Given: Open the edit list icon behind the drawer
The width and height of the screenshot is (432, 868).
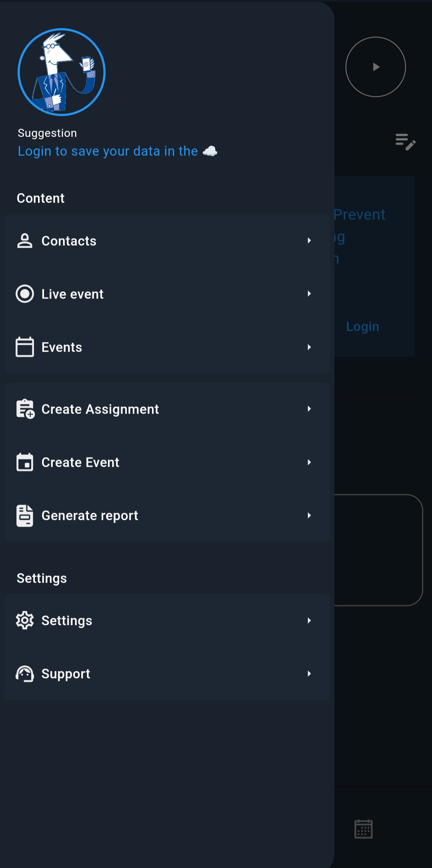Looking at the screenshot, I should click(405, 142).
